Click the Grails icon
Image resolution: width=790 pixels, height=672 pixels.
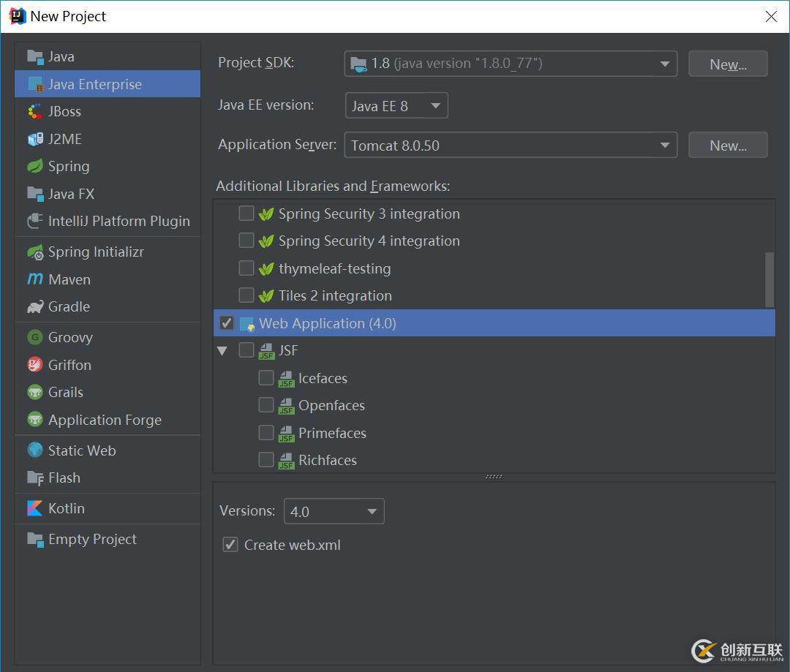35,392
